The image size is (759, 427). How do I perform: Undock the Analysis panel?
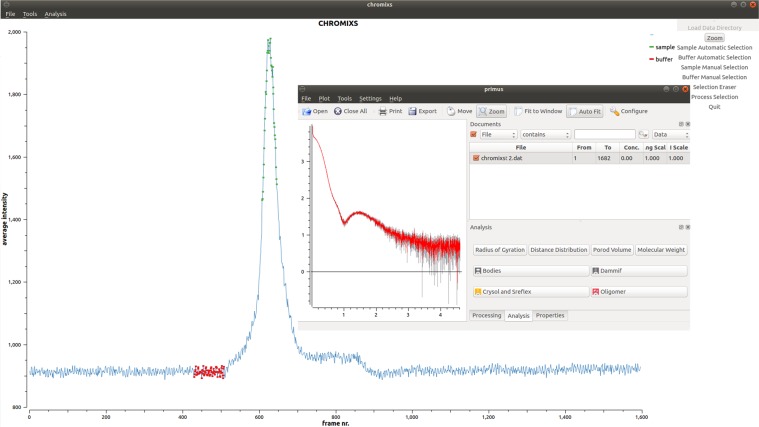coord(681,227)
